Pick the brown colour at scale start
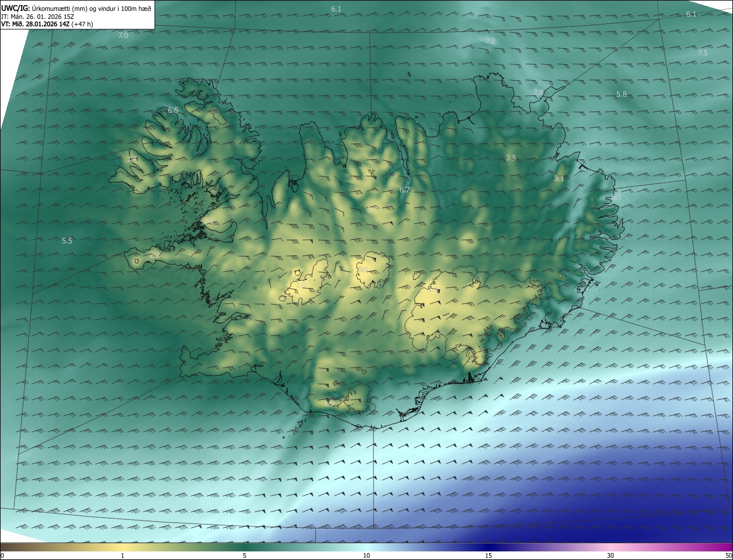 [3, 547]
